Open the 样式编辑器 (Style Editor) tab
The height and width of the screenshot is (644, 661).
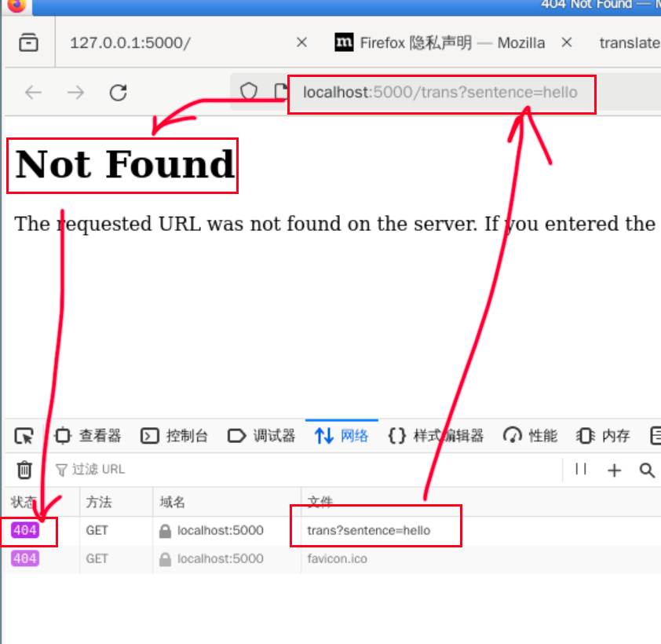[436, 436]
